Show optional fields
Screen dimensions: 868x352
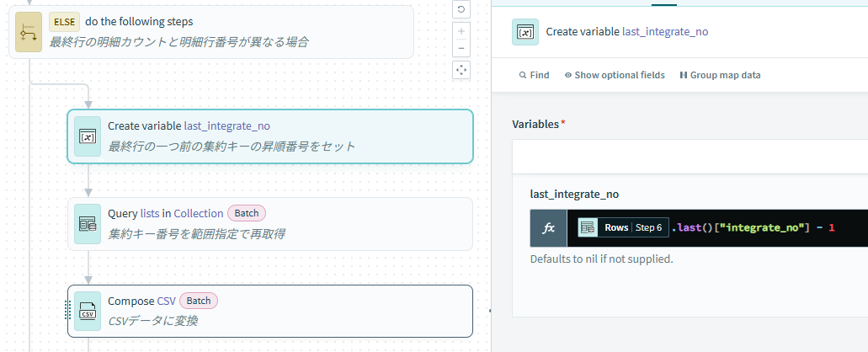pos(615,75)
